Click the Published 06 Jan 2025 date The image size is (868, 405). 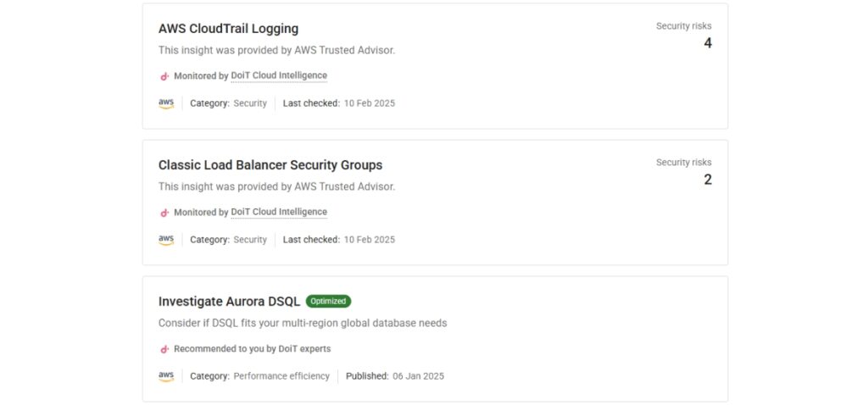[418, 376]
